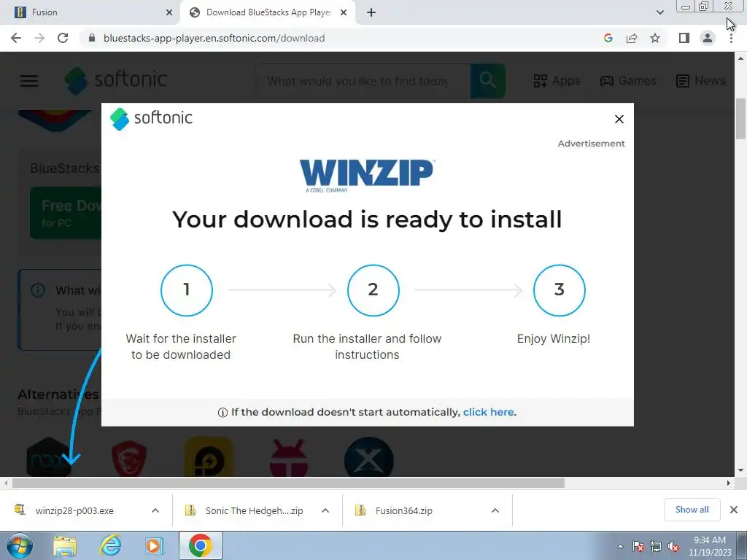The width and height of the screenshot is (747, 560).
Task: Open the media player taskbar icon
Action: (x=153, y=546)
